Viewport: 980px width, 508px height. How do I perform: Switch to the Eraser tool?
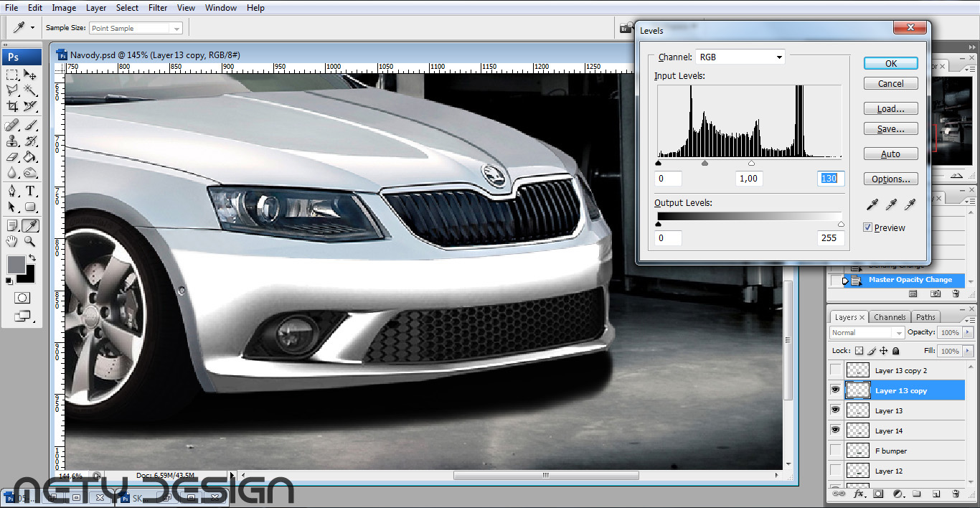(x=12, y=157)
